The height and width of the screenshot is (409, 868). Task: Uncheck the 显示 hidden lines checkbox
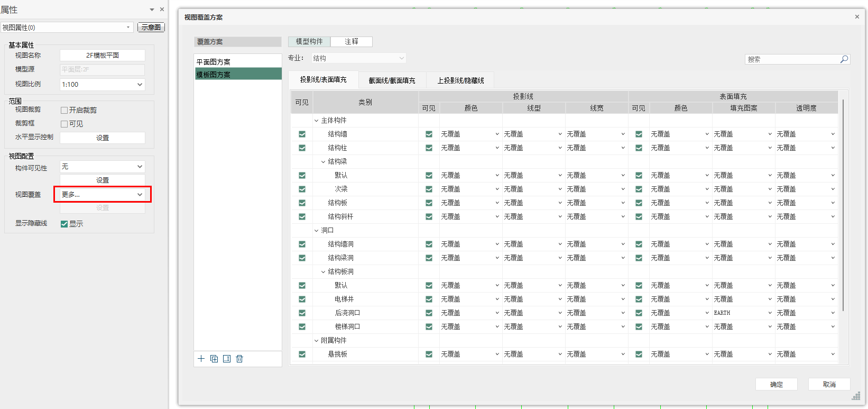(x=64, y=224)
